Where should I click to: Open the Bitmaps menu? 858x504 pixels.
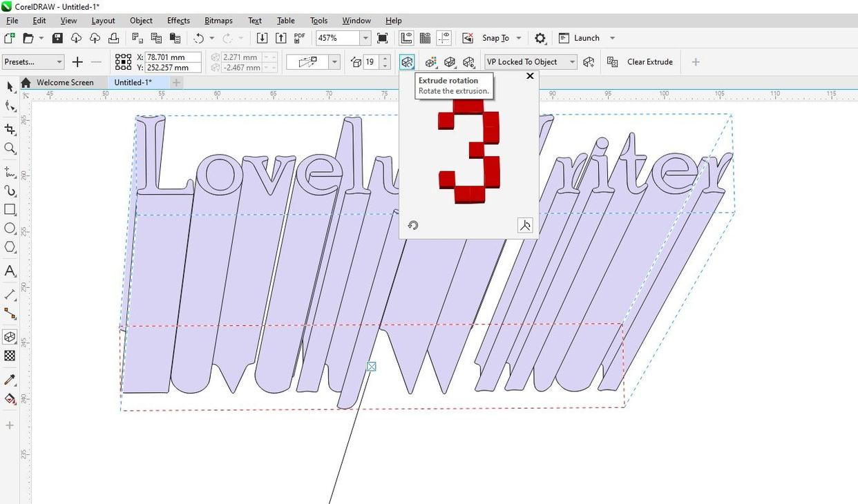pyautogui.click(x=218, y=21)
